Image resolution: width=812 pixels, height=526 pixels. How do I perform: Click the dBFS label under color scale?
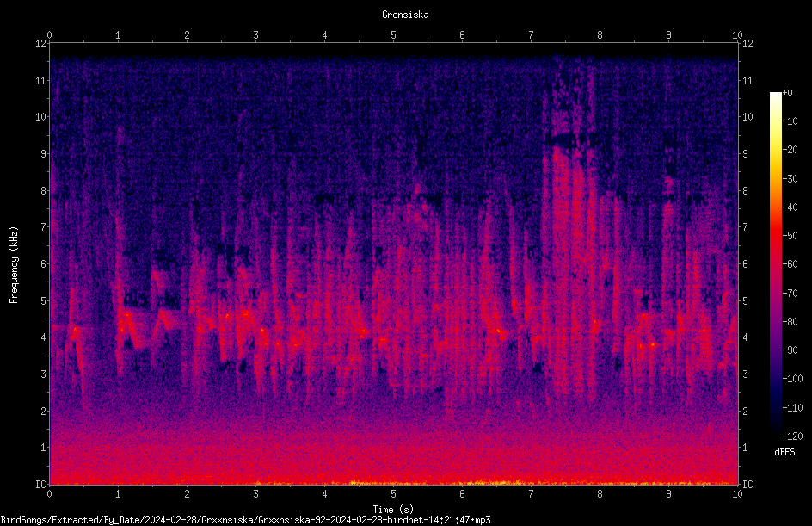784,452
